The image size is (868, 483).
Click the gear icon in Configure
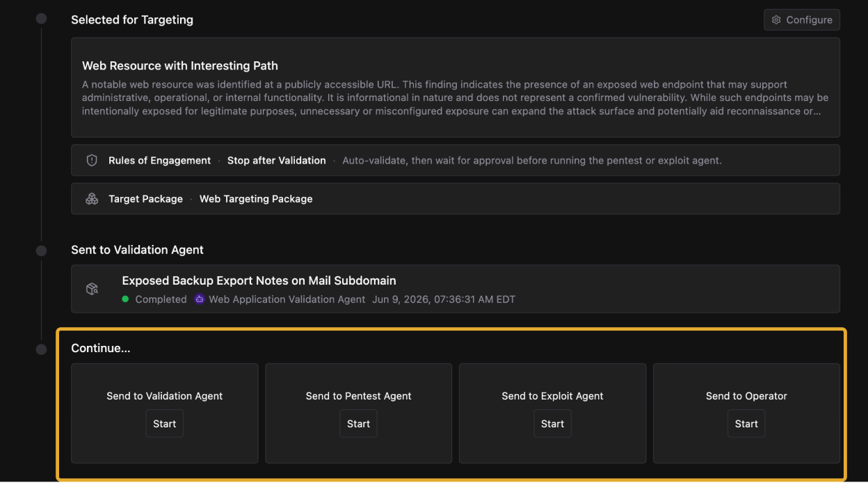coord(776,20)
